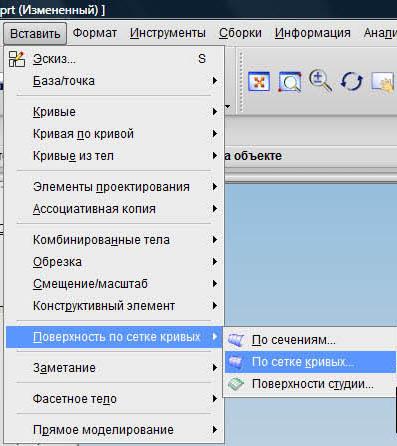The width and height of the screenshot is (397, 446).
Task: Click the Fit view toolbar icon
Action: point(259,81)
